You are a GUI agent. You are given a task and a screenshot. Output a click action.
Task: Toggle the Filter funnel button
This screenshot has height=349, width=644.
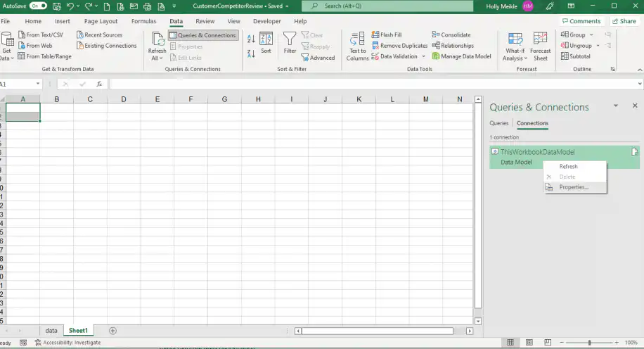pos(290,43)
